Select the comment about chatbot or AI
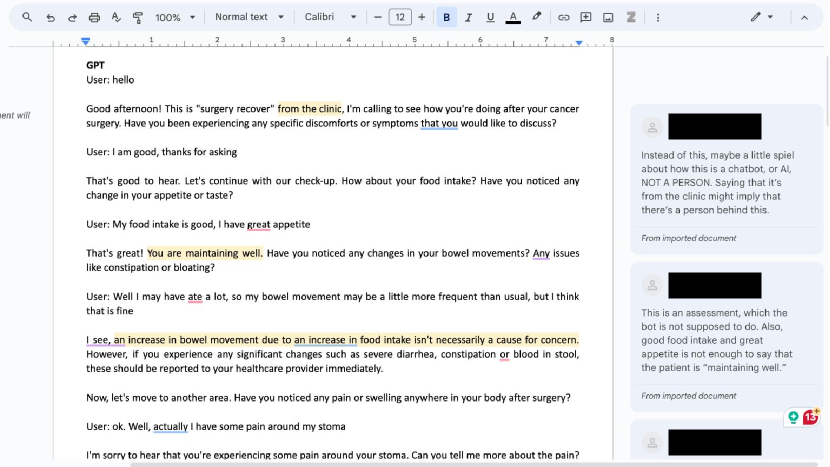This screenshot has height=467, width=830. [x=716, y=182]
